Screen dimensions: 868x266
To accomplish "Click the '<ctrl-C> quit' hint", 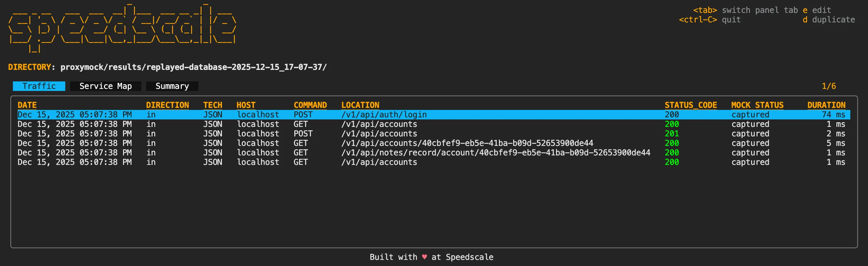I will tap(710, 20).
